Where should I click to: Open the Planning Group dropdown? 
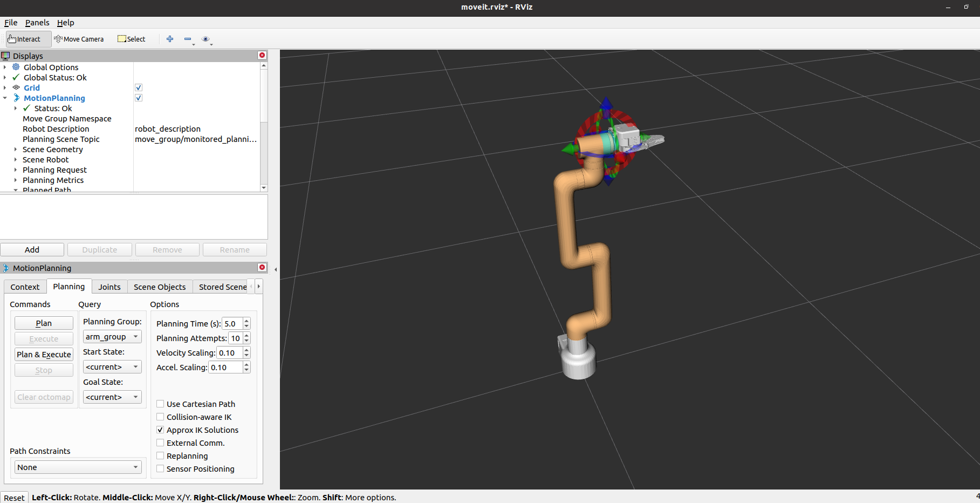(x=112, y=337)
